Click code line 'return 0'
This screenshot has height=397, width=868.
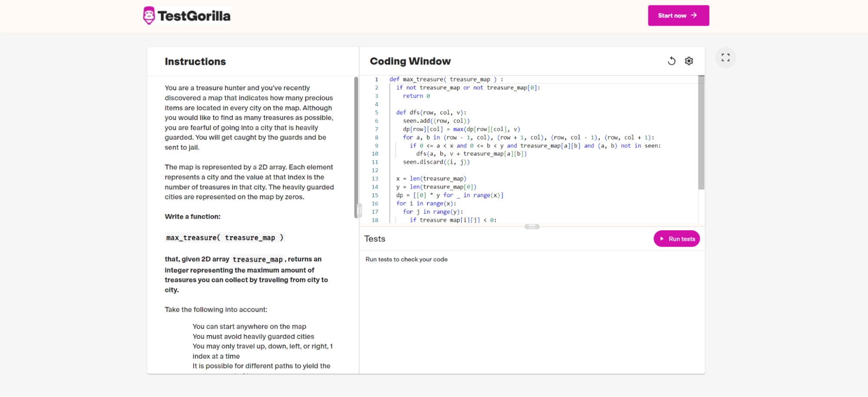[x=416, y=96]
